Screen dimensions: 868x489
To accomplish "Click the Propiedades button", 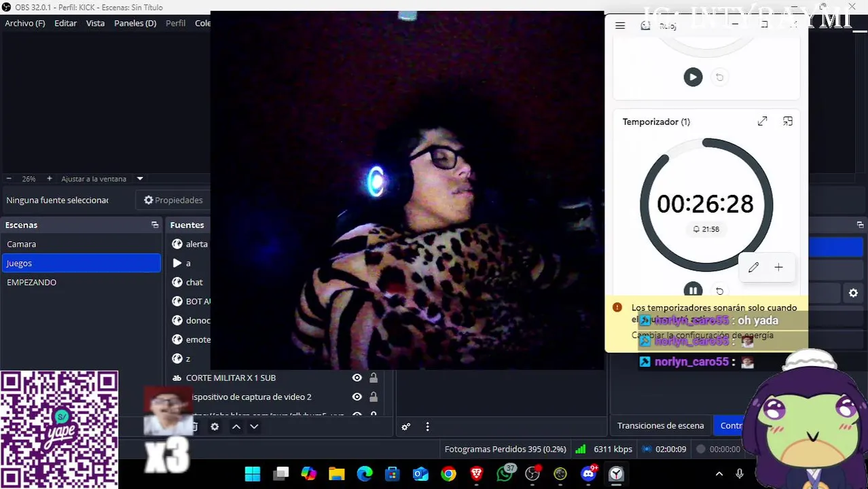I will tap(174, 200).
